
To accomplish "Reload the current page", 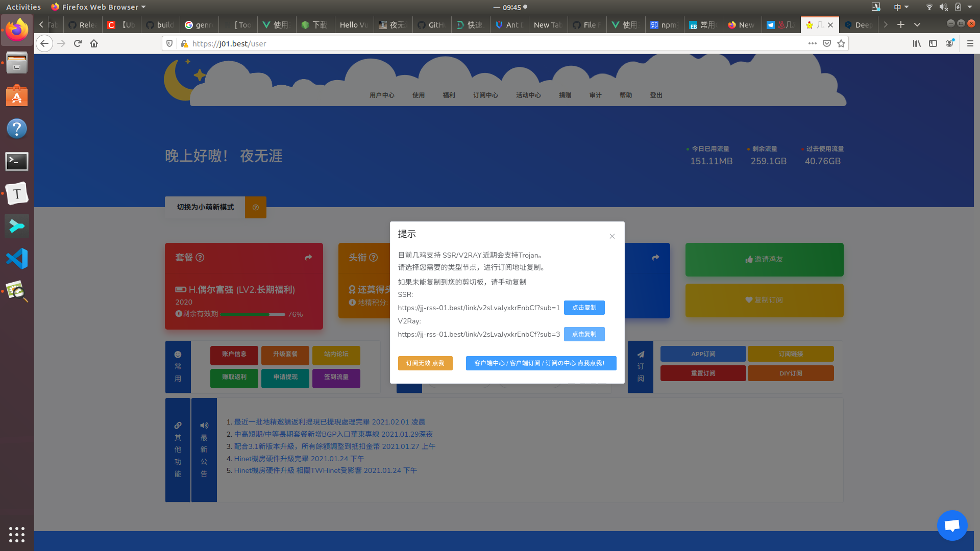I will point(78,43).
